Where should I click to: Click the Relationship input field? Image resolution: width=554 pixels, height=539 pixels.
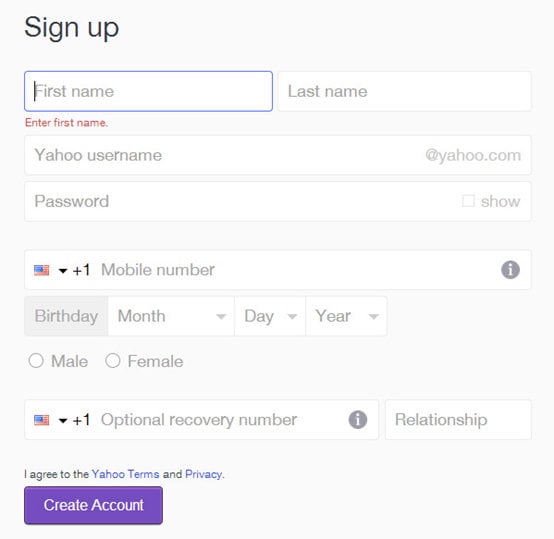(458, 420)
